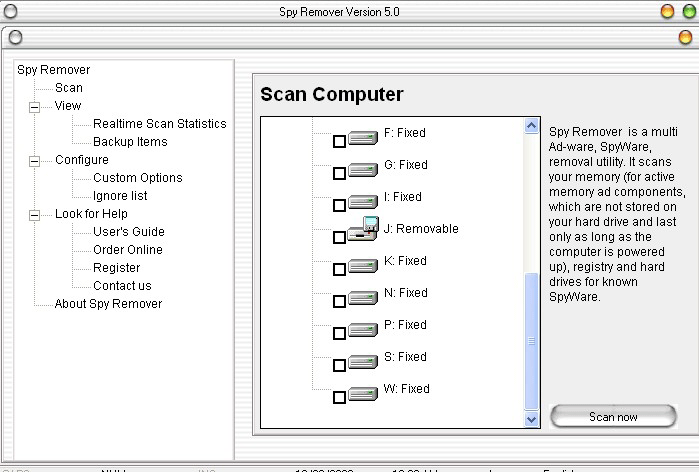The height and width of the screenshot is (472, 699).
Task: Click the inner panel's orange button
Action: (x=685, y=37)
